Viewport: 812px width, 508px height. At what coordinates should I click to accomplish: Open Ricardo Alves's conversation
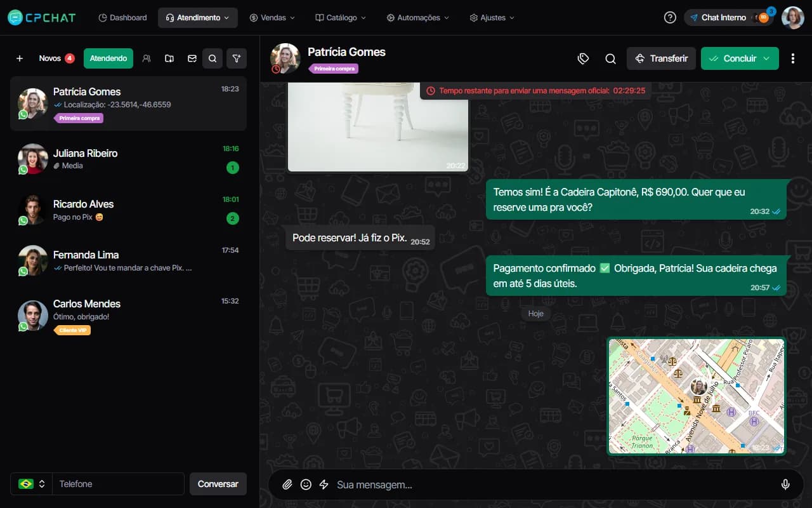point(128,210)
